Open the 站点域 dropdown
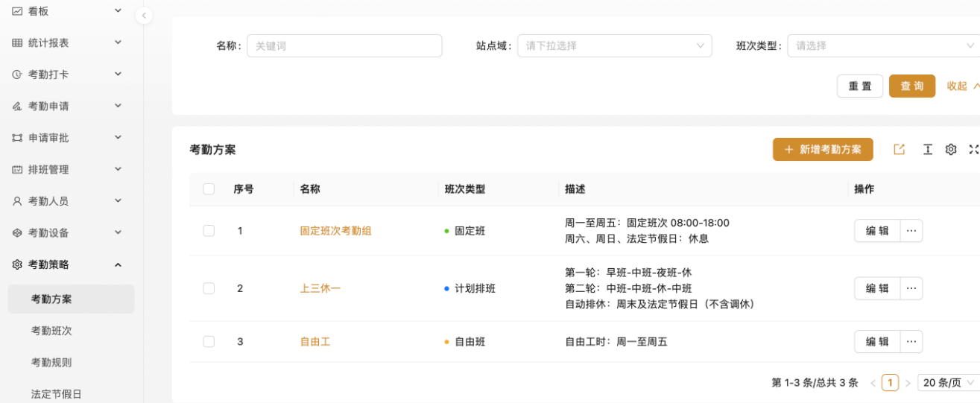Screen dimensions: 980x403 (614, 45)
